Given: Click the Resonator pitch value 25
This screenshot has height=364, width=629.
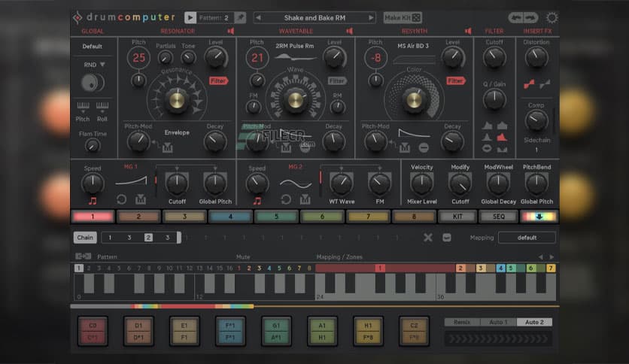Looking at the screenshot, I should pos(138,58).
